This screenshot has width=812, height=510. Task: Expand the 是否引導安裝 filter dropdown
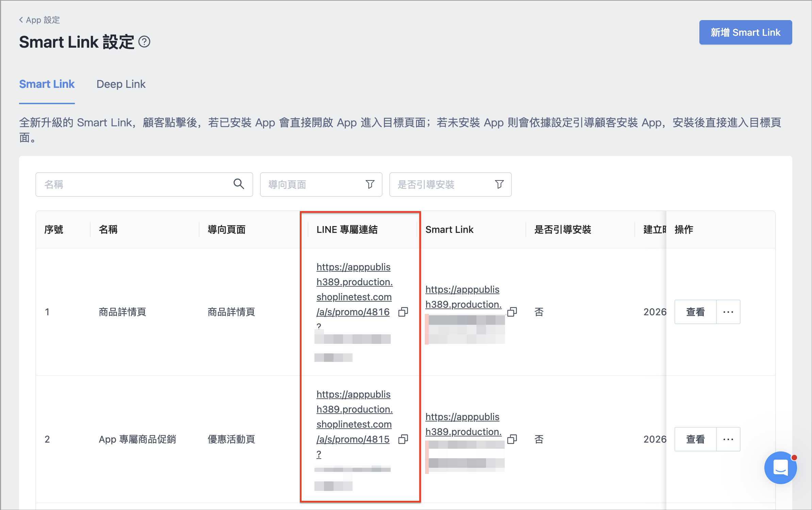[x=450, y=185]
